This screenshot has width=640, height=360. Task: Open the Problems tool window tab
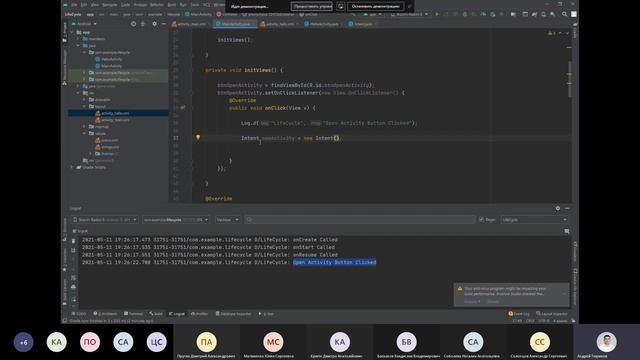pos(105,313)
